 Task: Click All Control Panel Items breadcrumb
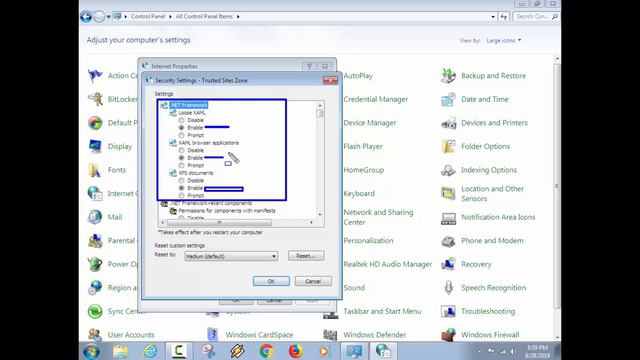tap(204, 17)
